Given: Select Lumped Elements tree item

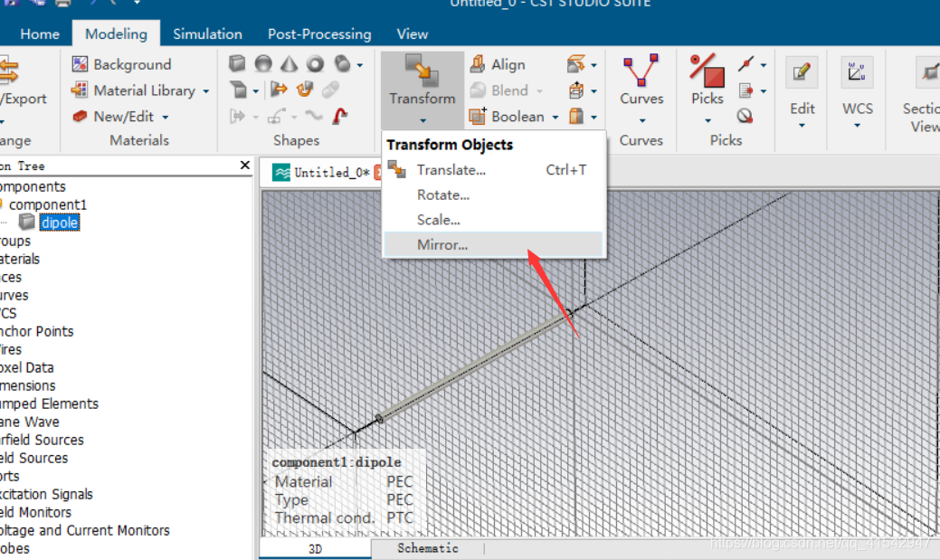Looking at the screenshot, I should [49, 403].
